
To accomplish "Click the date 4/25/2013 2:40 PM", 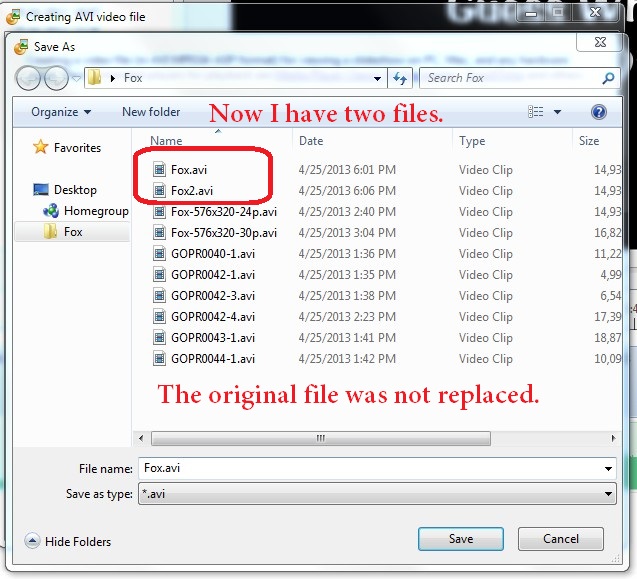I will 347,212.
